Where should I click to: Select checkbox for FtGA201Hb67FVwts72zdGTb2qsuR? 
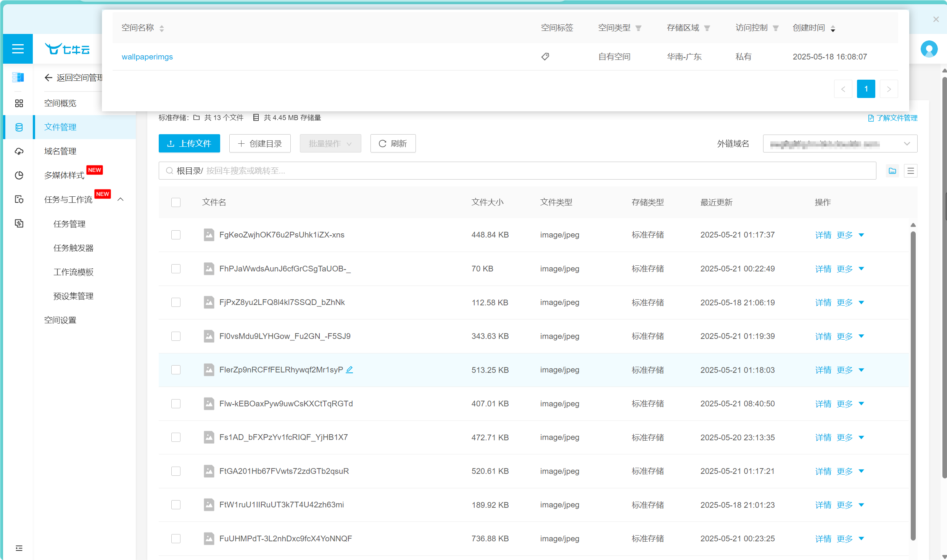click(x=176, y=471)
